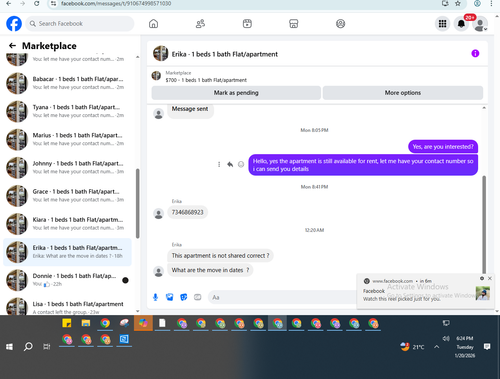Click Mark as pending button
Image resolution: width=500 pixels, height=379 pixels.
pyautogui.click(x=236, y=93)
